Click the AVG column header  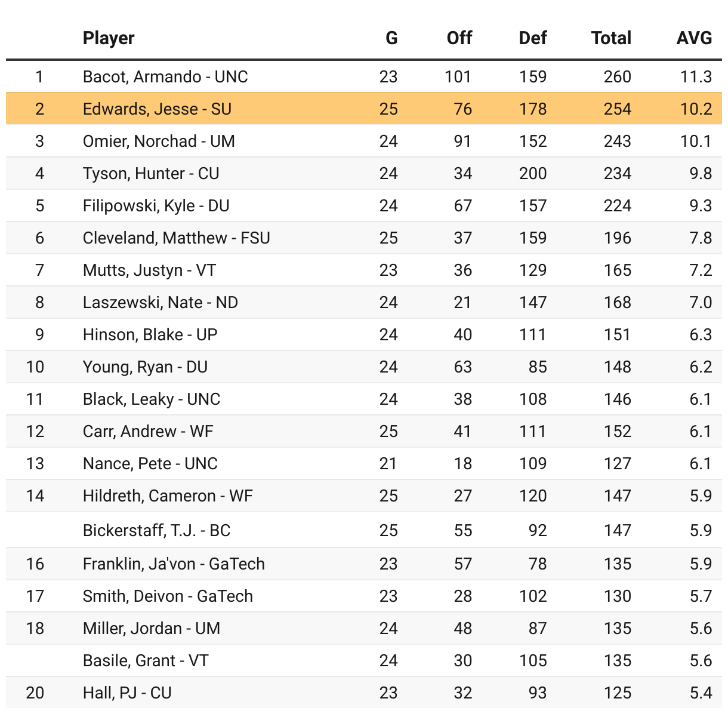[x=693, y=38]
